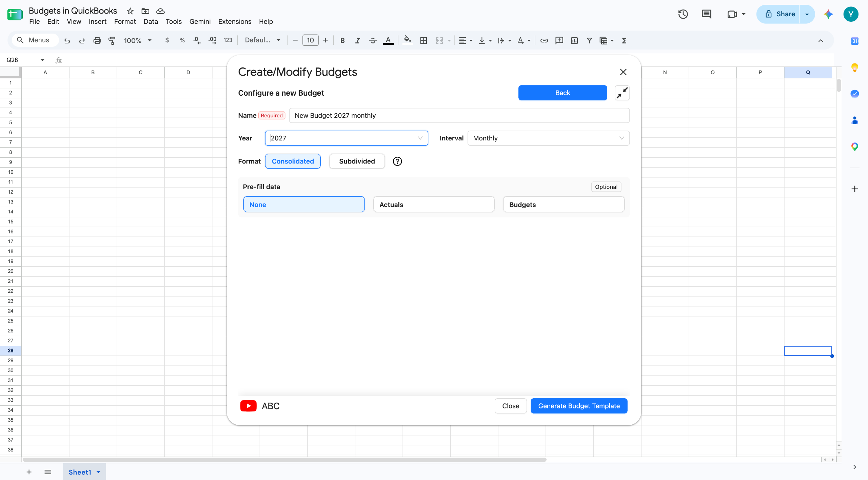The width and height of the screenshot is (868, 480).
Task: Click the Close button in dialog footer
Action: point(510,406)
